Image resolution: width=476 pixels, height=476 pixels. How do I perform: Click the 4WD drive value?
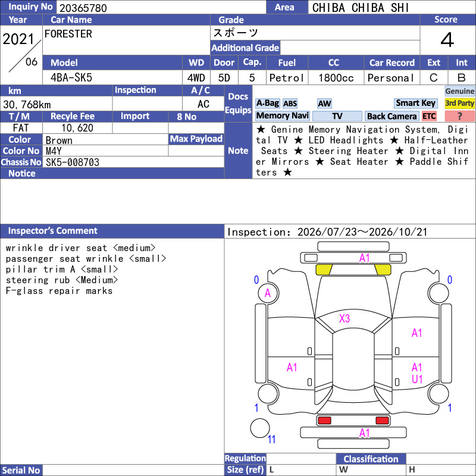pos(196,78)
